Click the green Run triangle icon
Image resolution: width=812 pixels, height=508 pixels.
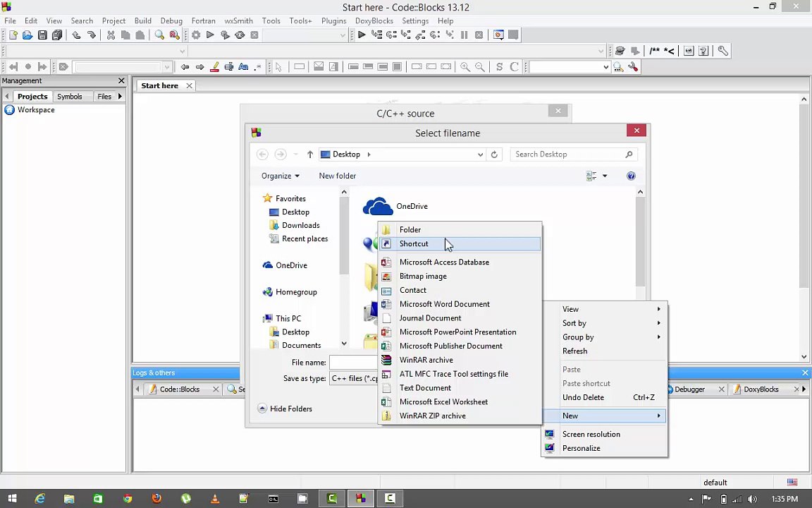coord(210,35)
